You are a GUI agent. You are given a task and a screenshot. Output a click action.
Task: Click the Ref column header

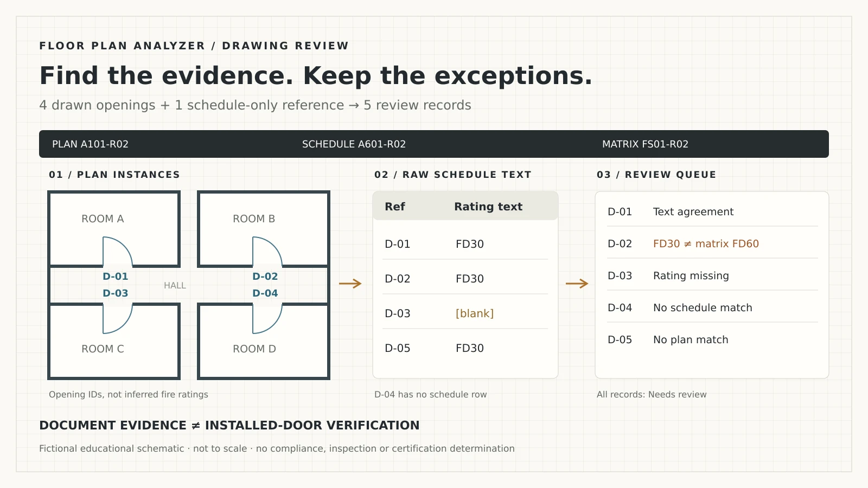click(395, 207)
